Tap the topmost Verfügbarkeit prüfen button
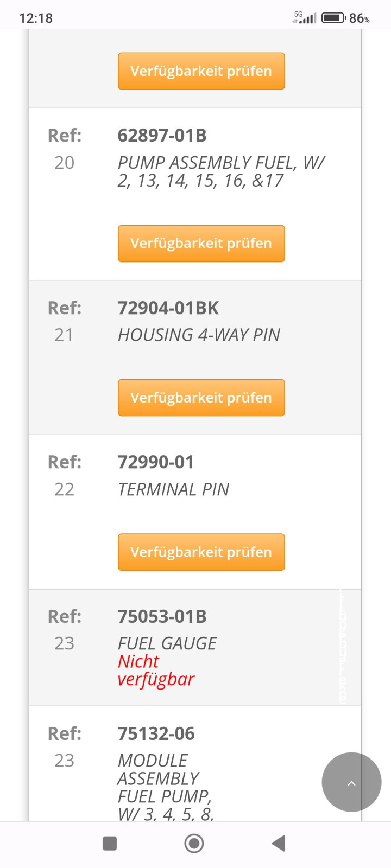 201,71
